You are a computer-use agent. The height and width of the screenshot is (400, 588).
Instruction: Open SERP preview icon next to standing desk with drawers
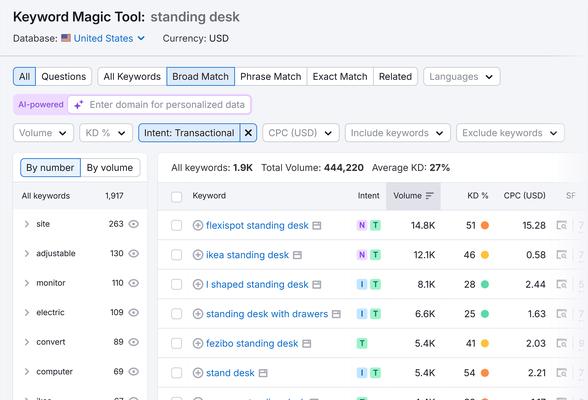336,314
